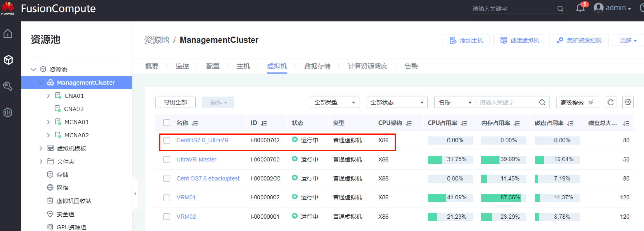Screen dimensions: 644x231
Task: Open the shield security sidebar icon
Action: (x=8, y=112)
